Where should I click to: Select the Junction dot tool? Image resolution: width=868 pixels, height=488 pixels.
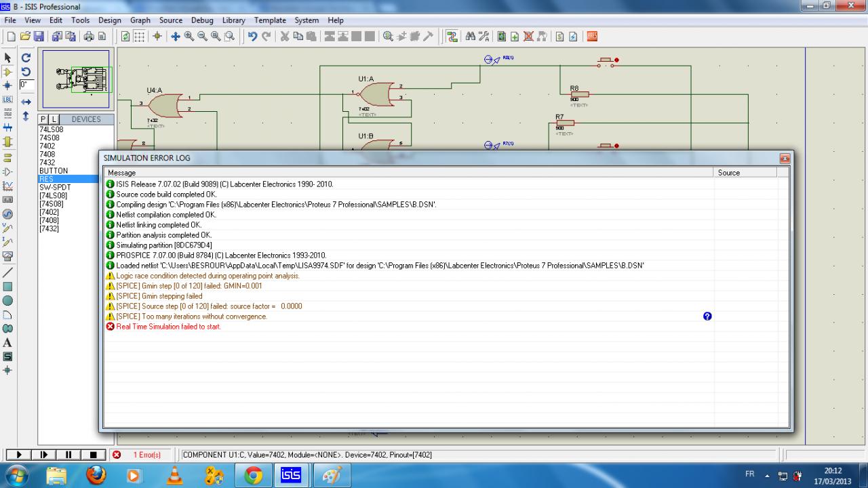pyautogui.click(x=8, y=85)
